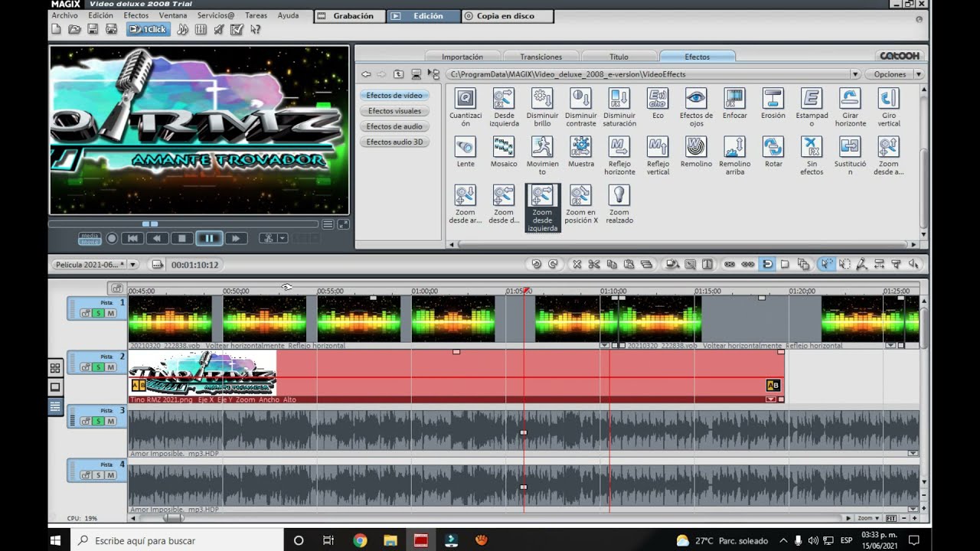This screenshot has width=980, height=551.
Task: Save the project with the floppy disk icon
Action: [x=93, y=29]
